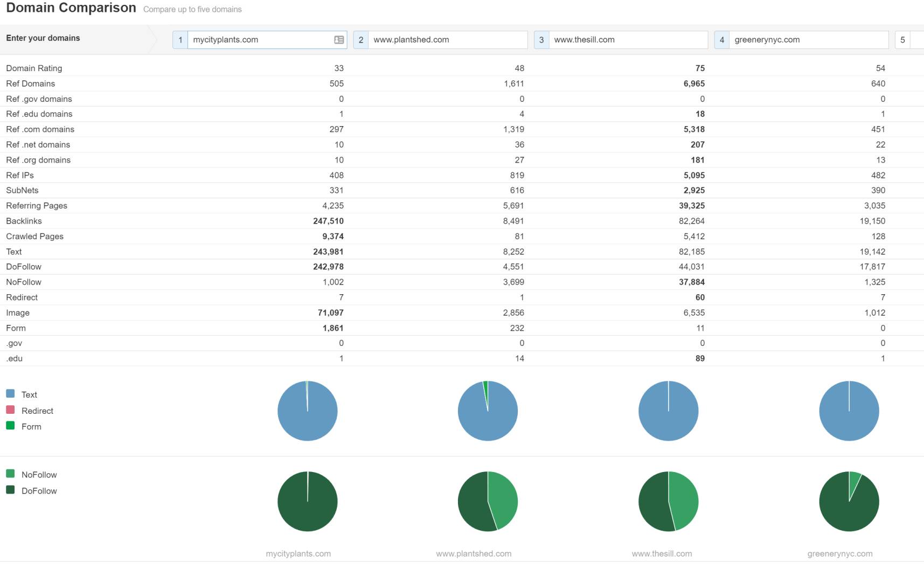Click Backlinks value 19,150 for greenerynyc.com

tap(873, 221)
